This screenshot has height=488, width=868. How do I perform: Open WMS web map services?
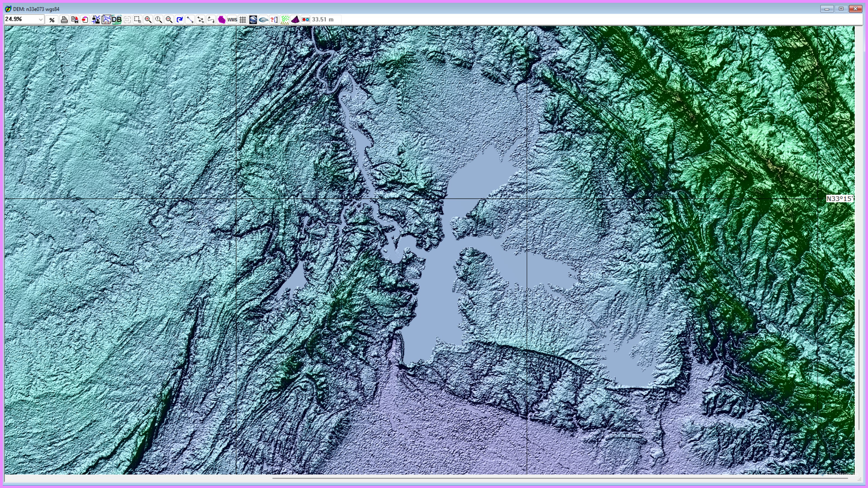tap(232, 20)
